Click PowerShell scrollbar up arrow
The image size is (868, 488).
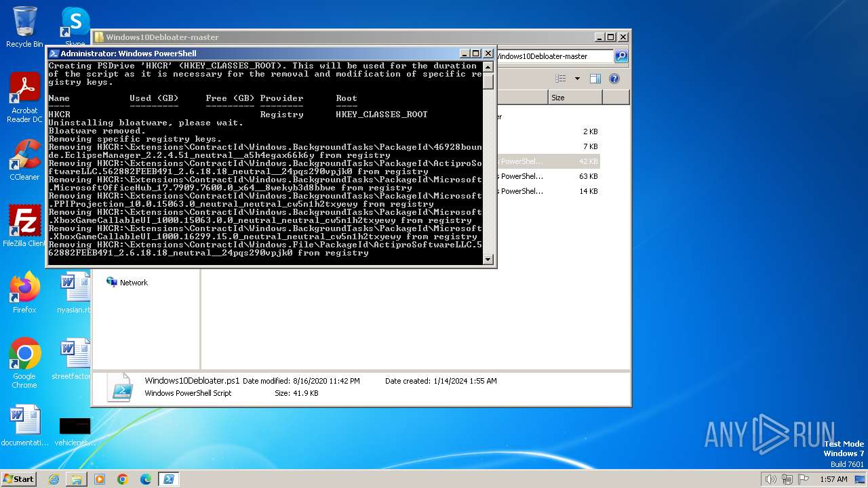pyautogui.click(x=488, y=66)
